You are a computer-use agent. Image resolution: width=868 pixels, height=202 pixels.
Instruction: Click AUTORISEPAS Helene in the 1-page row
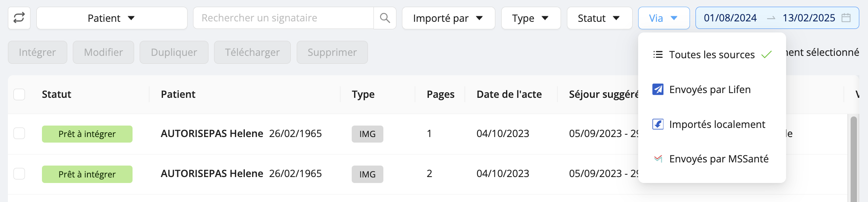pos(212,133)
